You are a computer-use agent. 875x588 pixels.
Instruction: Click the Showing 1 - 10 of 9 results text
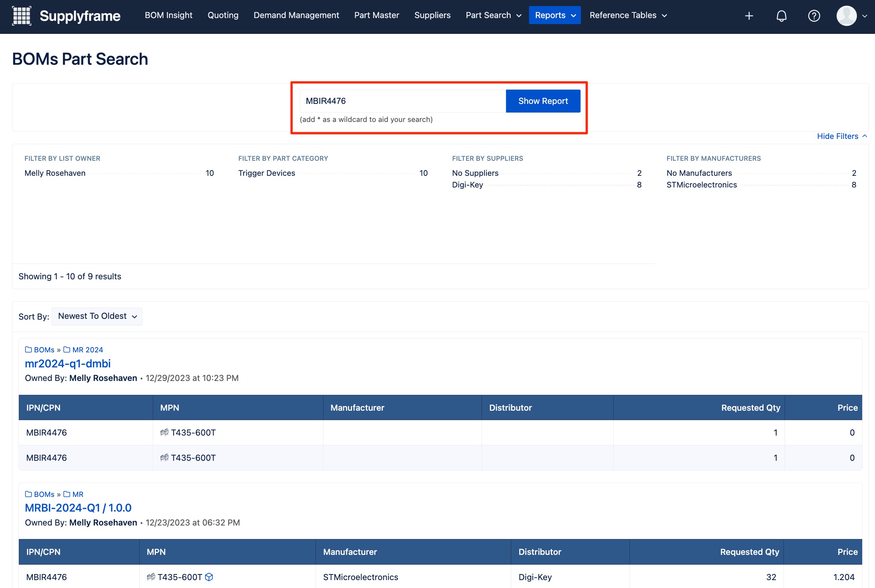click(70, 276)
